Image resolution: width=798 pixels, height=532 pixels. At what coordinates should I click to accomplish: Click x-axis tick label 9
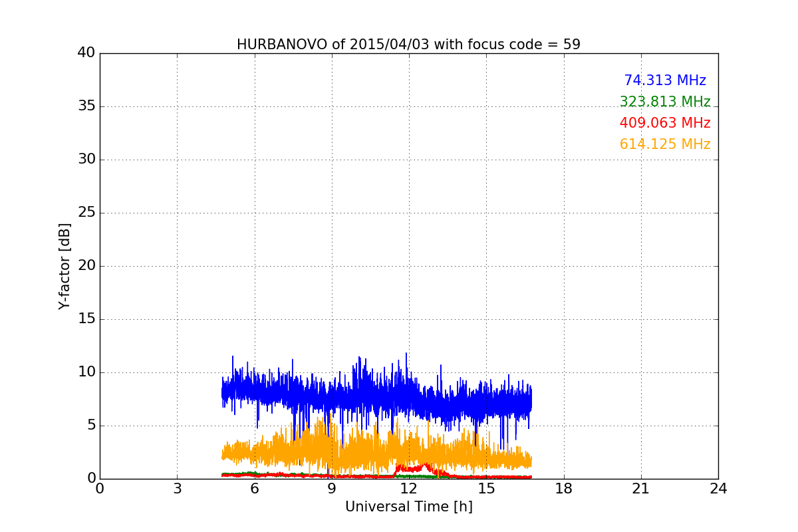(332, 489)
